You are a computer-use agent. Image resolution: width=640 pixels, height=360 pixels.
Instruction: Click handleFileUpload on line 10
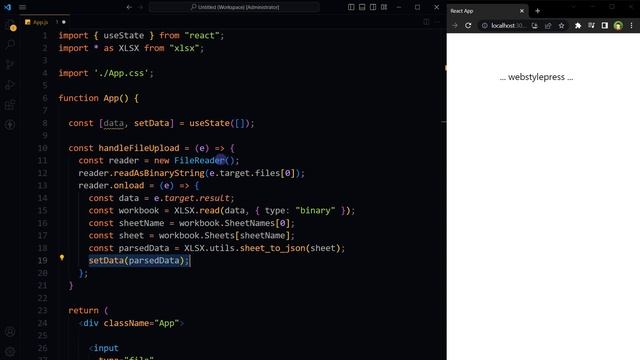point(139,148)
